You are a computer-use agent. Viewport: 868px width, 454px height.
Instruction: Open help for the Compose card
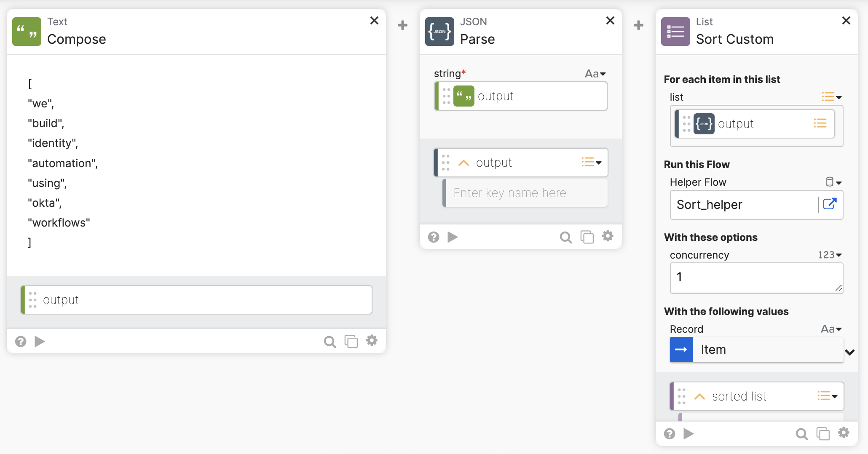tap(21, 341)
